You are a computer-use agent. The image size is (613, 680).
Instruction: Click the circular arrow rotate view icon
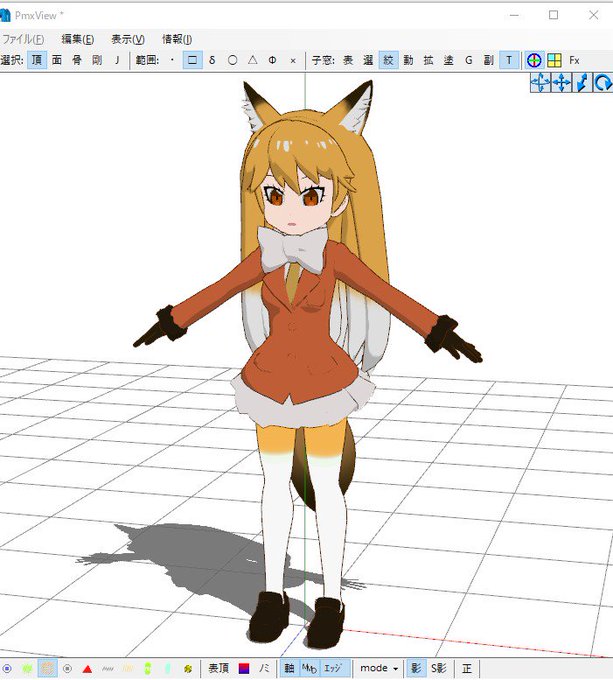[603, 82]
